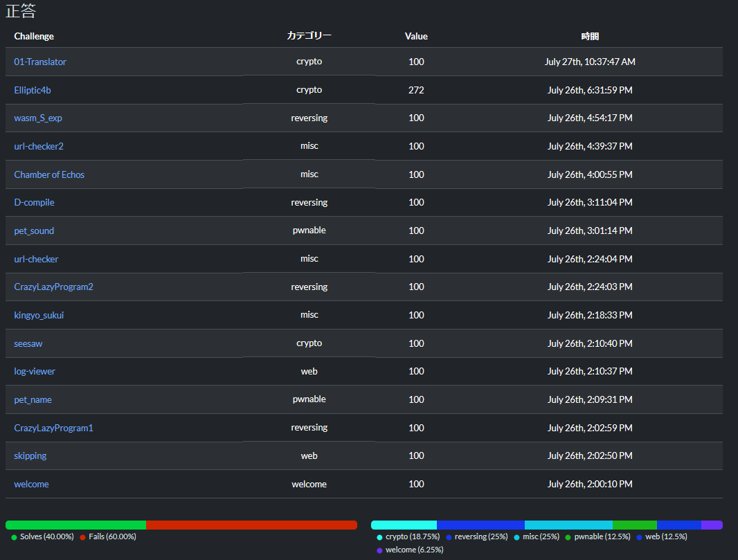This screenshot has width=738, height=560.
Task: Click crypto category in seesaw row
Action: tap(309, 343)
